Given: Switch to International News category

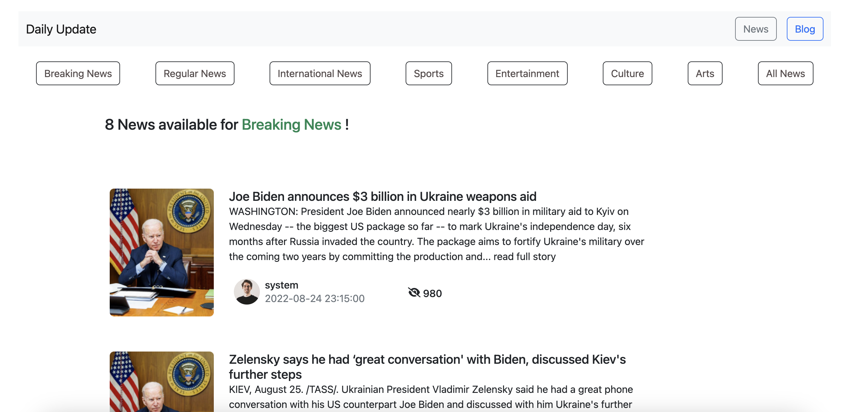Looking at the screenshot, I should coord(319,73).
